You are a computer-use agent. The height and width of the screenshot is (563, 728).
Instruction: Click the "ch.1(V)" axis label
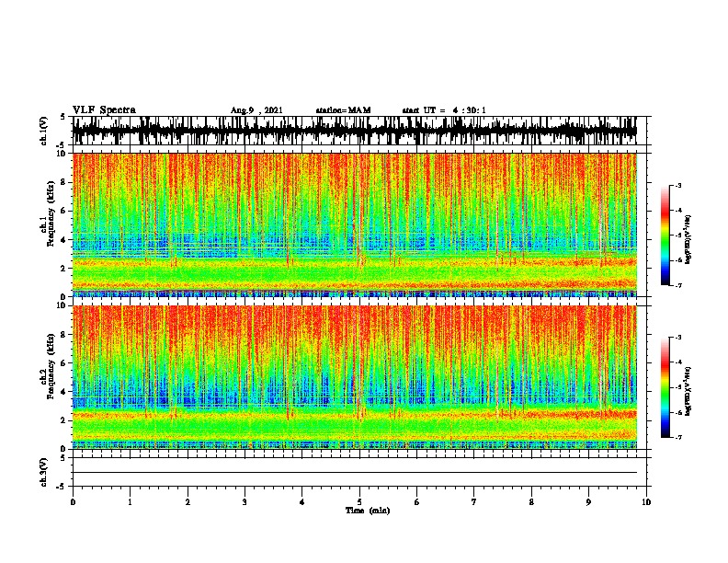click(43, 131)
